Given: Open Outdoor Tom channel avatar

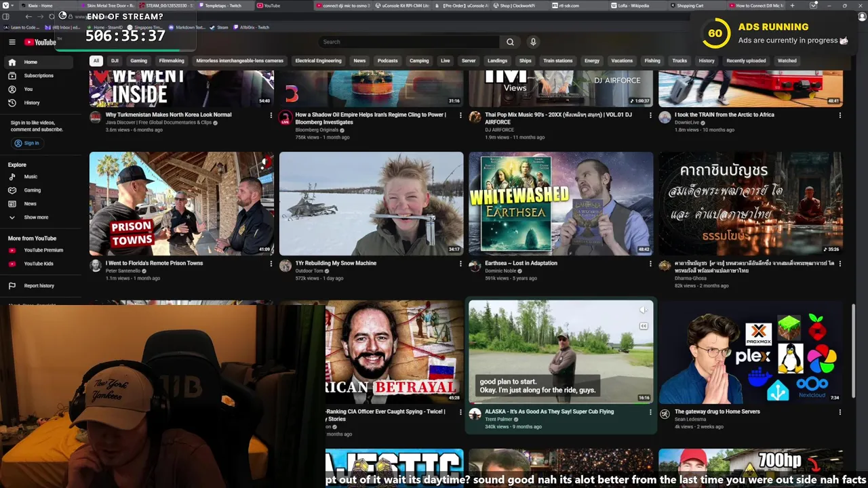Looking at the screenshot, I should 285,266.
